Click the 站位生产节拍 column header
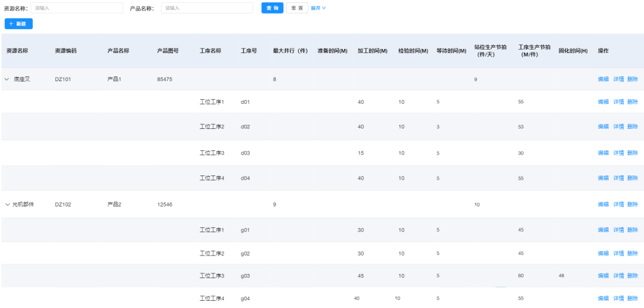 click(x=490, y=51)
